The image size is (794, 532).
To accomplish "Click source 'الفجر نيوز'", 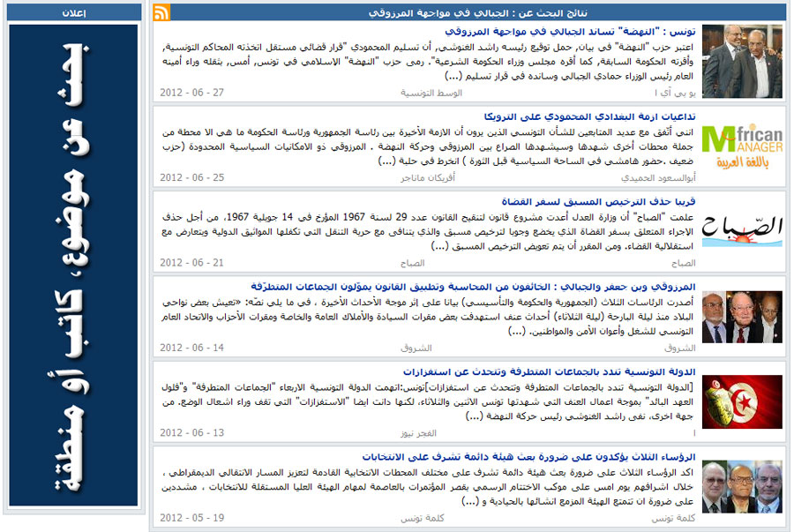I will [418, 433].
